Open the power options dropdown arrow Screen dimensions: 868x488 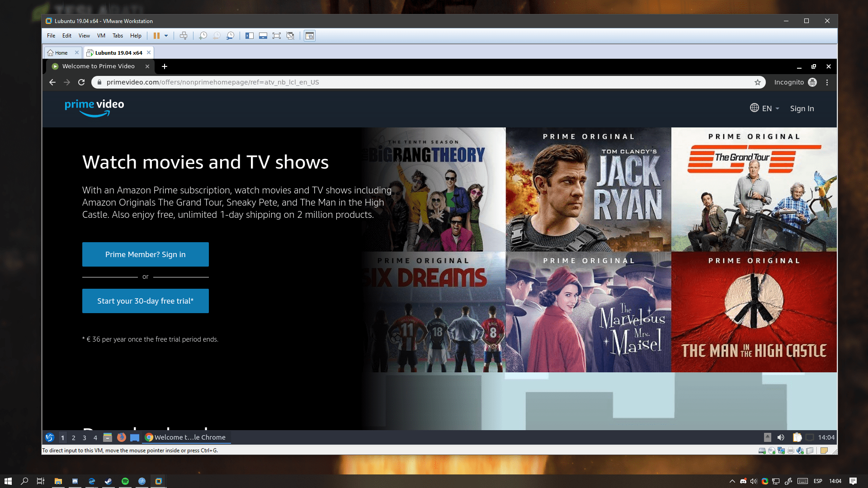coord(166,36)
